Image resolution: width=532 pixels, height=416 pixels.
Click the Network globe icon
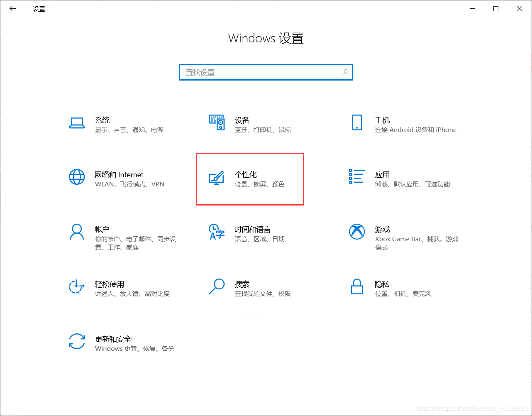tap(77, 177)
